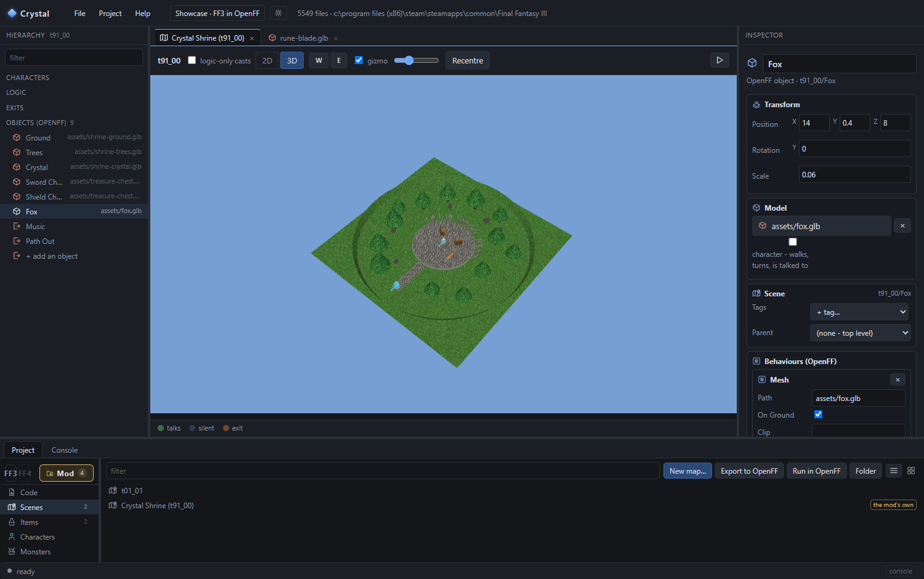The image size is (924, 579).
Task: Click the cube icon beside Trees object
Action: (17, 152)
